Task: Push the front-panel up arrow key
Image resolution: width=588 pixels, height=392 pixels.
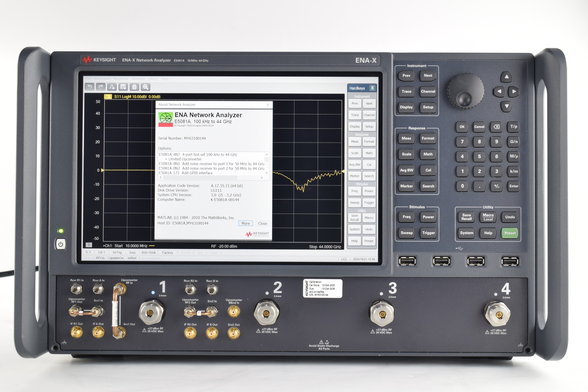Action: click(506, 77)
